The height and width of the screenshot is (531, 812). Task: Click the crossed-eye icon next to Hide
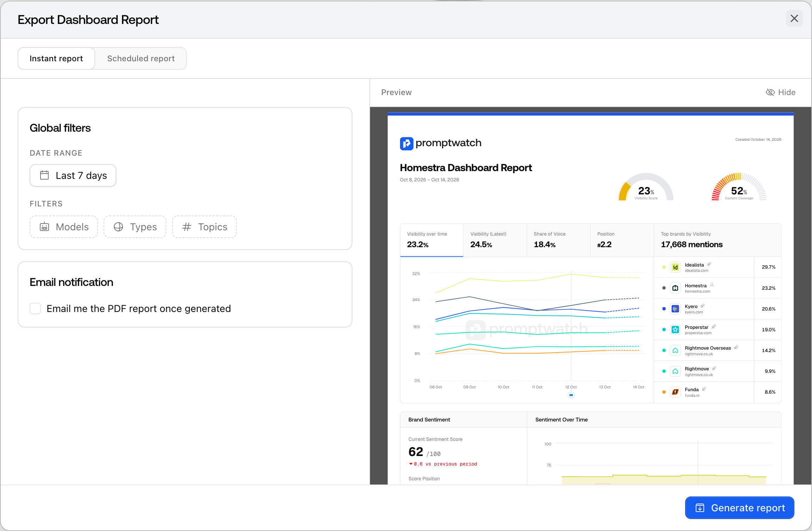point(770,92)
